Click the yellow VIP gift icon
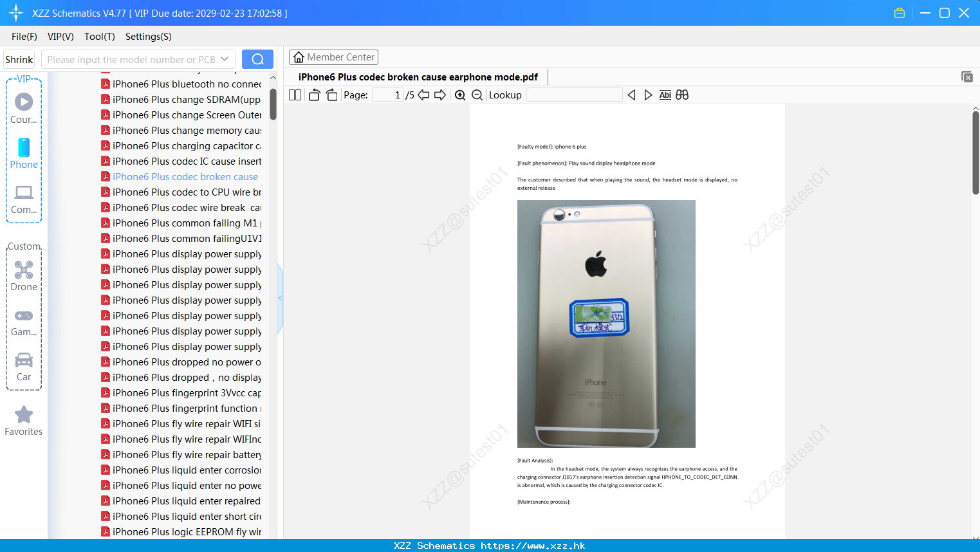This screenshot has height=552, width=980. click(x=900, y=13)
